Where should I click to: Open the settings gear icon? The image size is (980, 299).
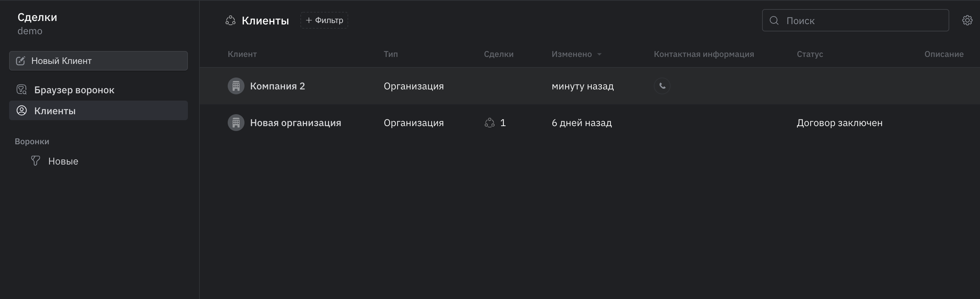point(967,20)
